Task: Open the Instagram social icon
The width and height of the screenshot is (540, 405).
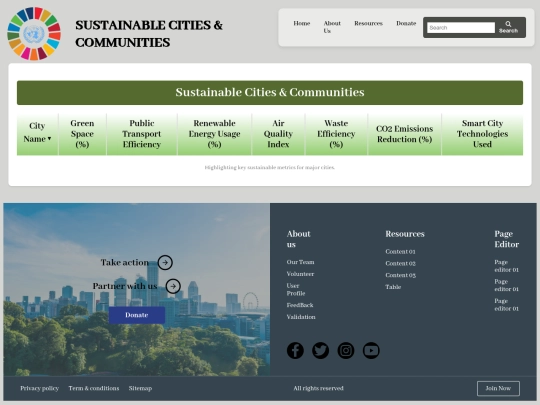Action: coord(346,351)
